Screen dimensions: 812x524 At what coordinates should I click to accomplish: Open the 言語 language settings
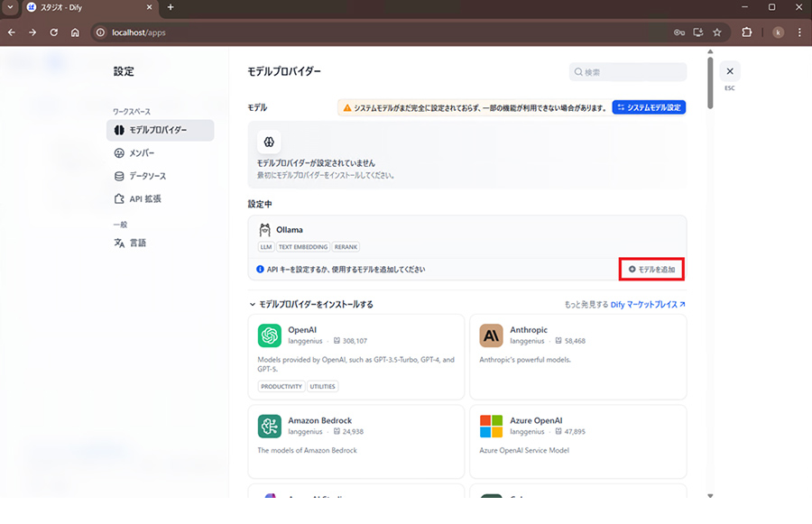[136, 243]
